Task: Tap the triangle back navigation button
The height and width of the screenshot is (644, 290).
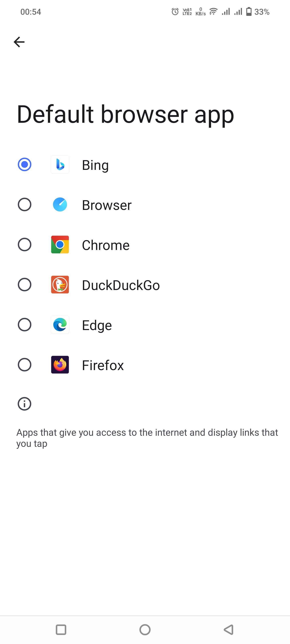Action: pyautogui.click(x=228, y=630)
